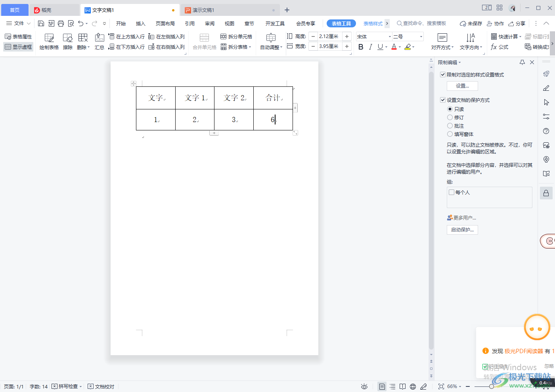Screen dimensions: 555x392
Task: Split cells (拆分单元格)
Action: pos(236,36)
